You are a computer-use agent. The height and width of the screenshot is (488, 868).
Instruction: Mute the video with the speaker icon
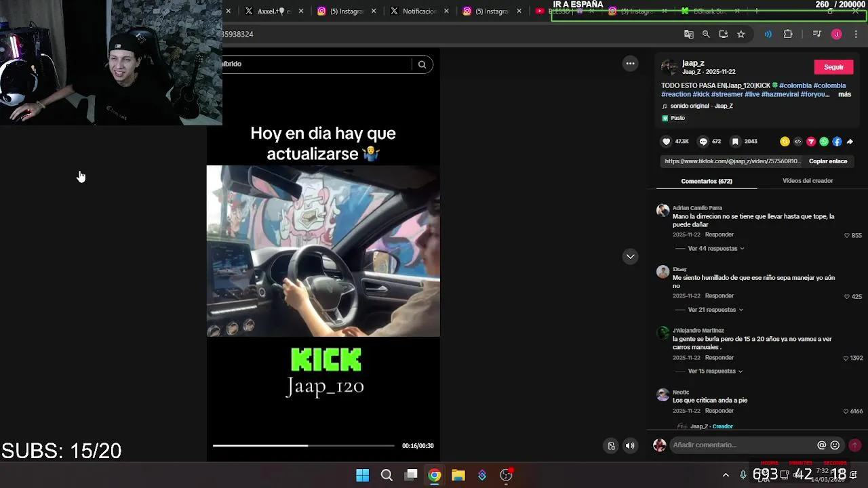(x=630, y=445)
